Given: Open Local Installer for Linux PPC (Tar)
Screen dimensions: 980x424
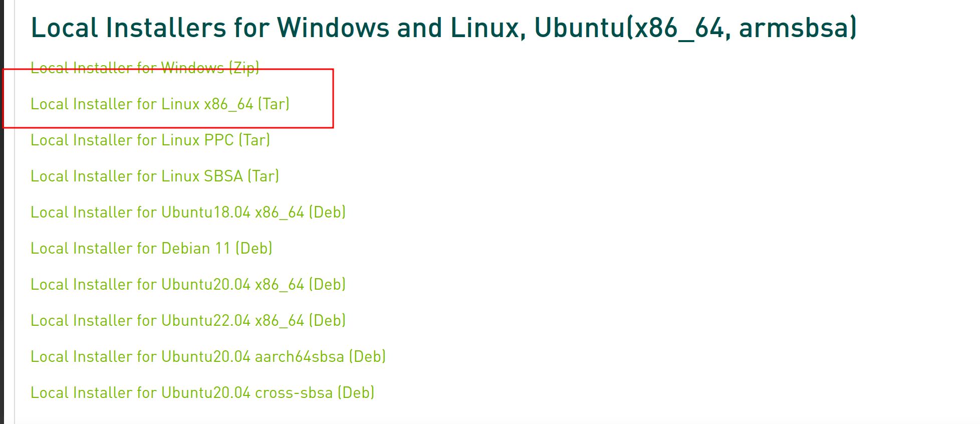Looking at the screenshot, I should 150,140.
